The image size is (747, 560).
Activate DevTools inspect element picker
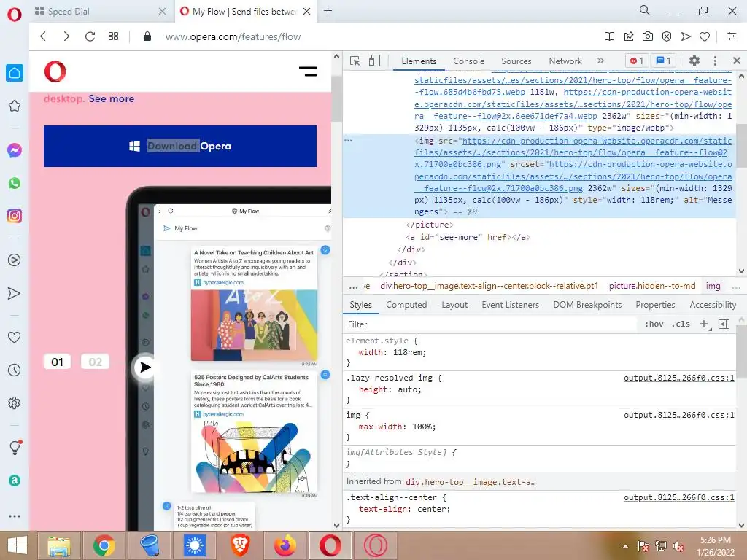(355, 61)
